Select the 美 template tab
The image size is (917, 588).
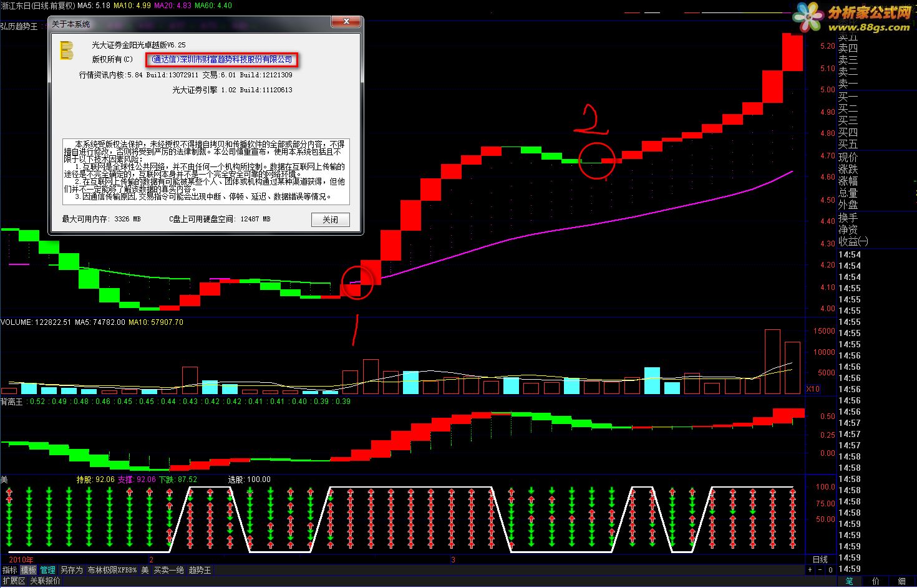145,570
